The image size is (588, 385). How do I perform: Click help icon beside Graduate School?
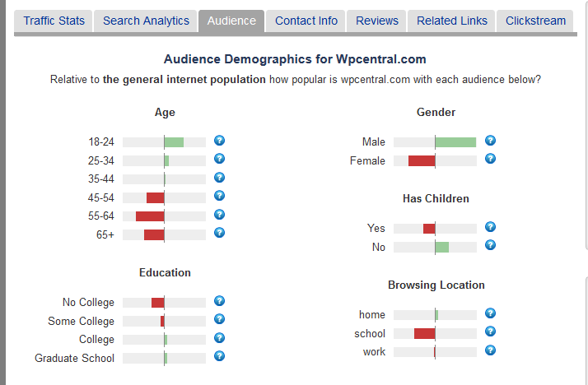click(219, 356)
